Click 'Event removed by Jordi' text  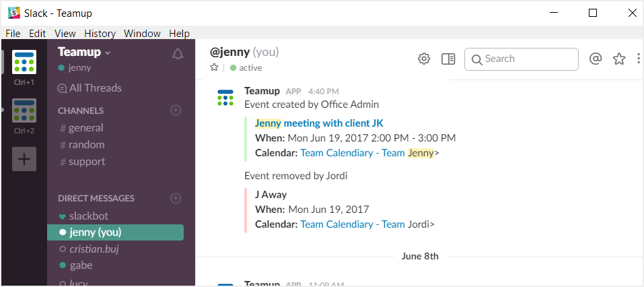[295, 176]
